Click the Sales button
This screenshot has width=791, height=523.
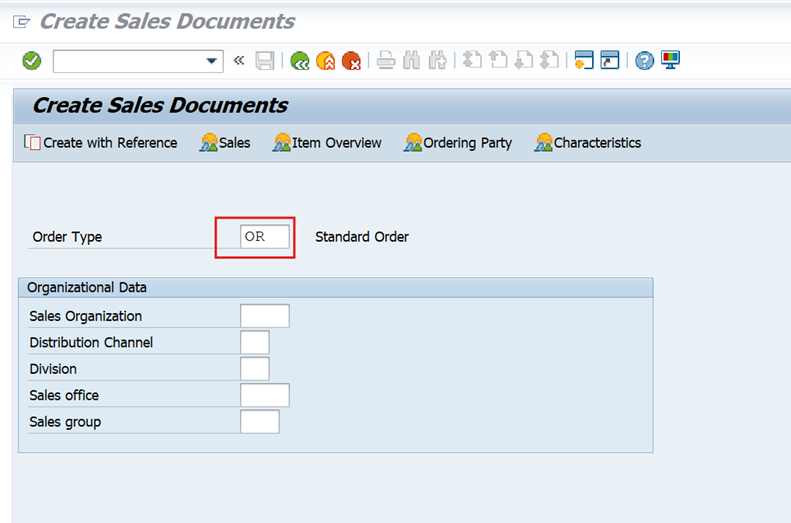[225, 143]
